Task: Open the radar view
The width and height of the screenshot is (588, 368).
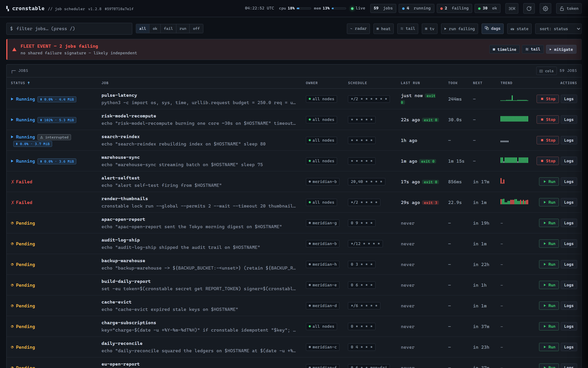Action: [x=358, y=29]
